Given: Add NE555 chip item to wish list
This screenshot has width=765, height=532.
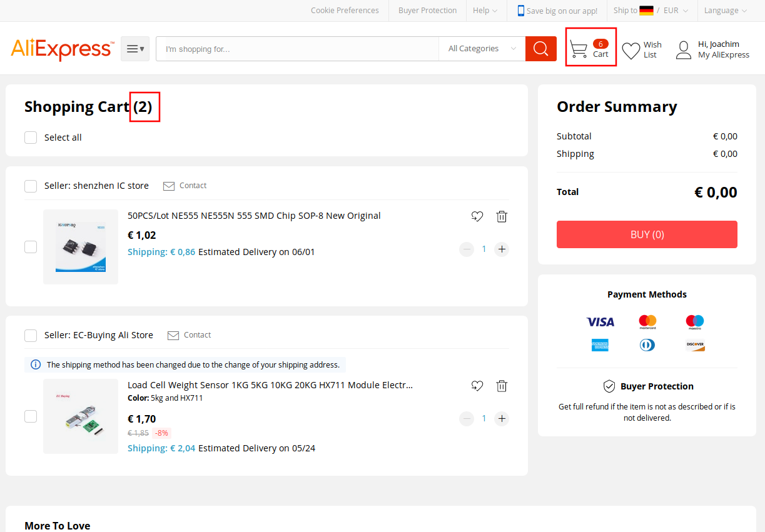Looking at the screenshot, I should tap(477, 216).
